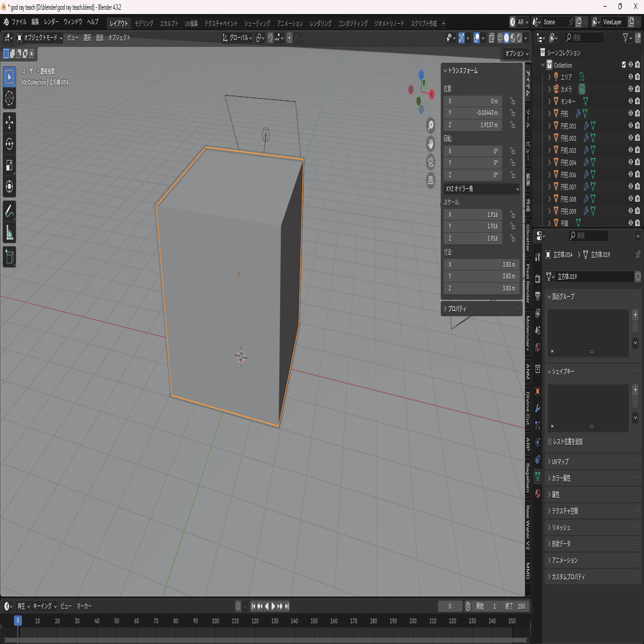Enable the レスト位置を追加 checkbox
Screen dimensions: 644x644
550,442
